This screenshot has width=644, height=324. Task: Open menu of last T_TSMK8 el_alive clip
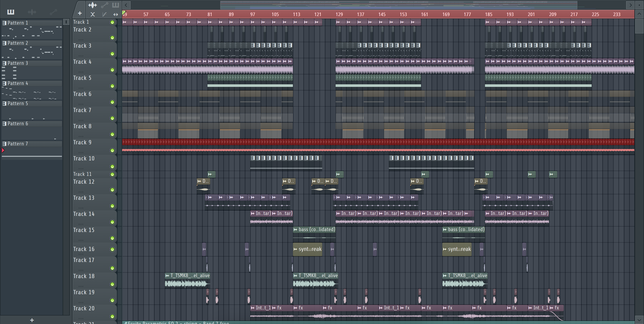(445, 276)
